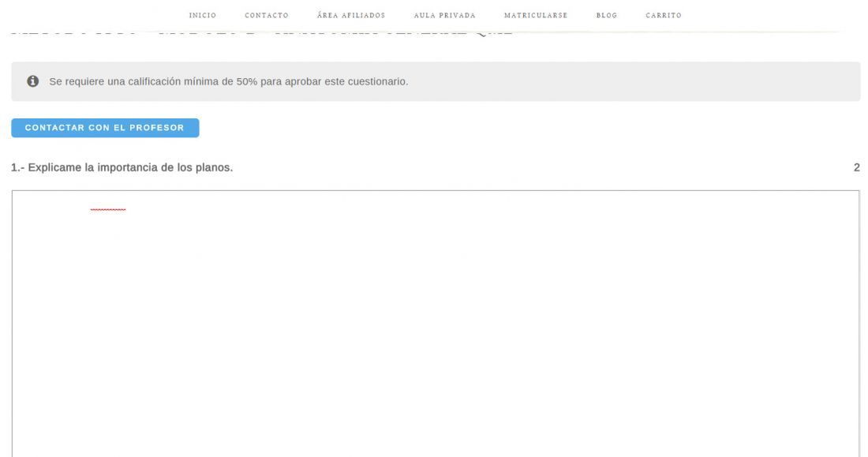Navigate to AULA PRIVADA
868x457 pixels.
pyautogui.click(x=444, y=16)
